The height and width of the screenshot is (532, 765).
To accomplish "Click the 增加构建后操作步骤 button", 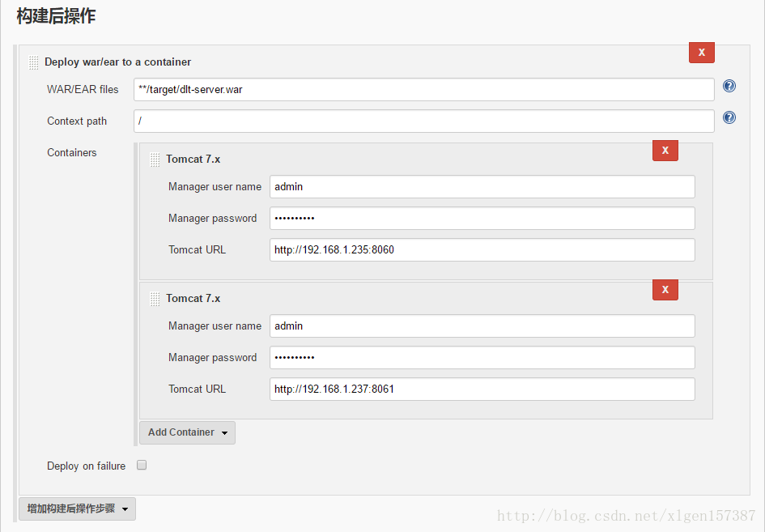I will tap(71, 509).
